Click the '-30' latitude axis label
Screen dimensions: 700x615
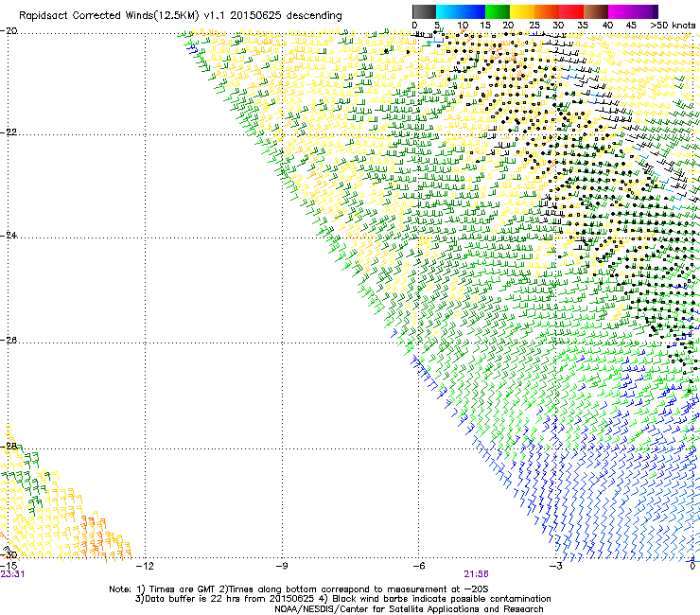tap(9, 555)
